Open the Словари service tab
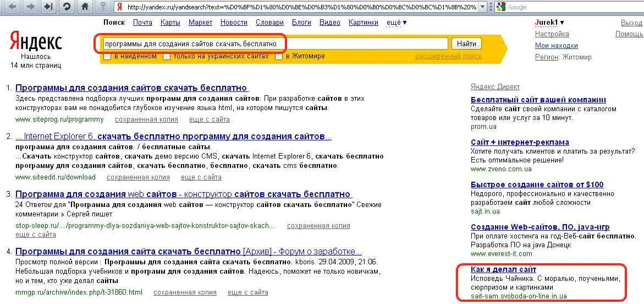 click(x=269, y=23)
